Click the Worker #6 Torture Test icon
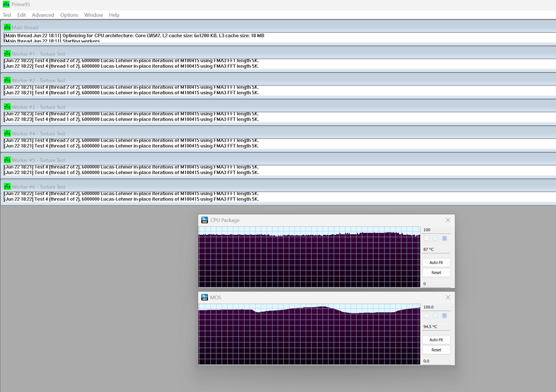Image resolution: width=556 pixels, height=392 pixels. pos(7,187)
